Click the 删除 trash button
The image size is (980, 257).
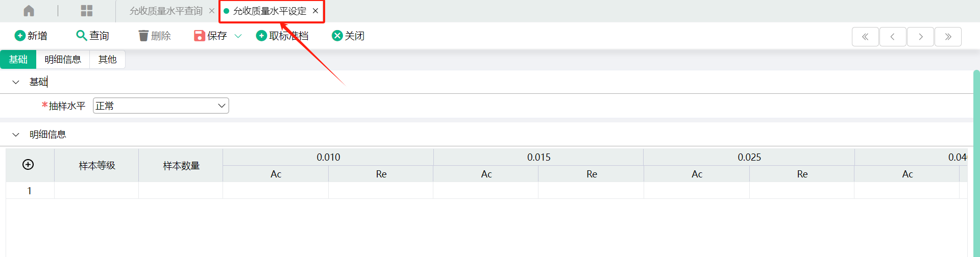tap(155, 36)
